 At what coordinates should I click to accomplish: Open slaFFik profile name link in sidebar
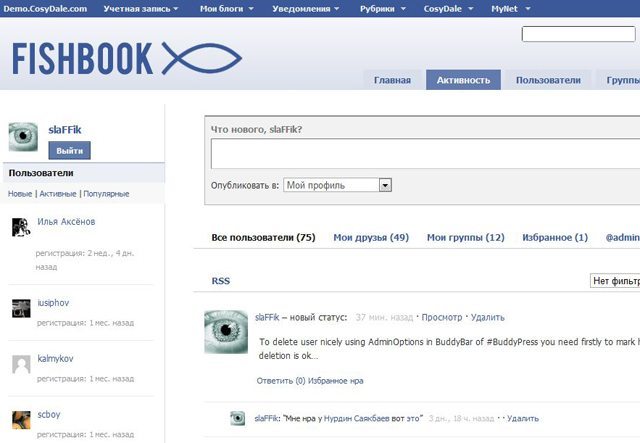click(65, 130)
